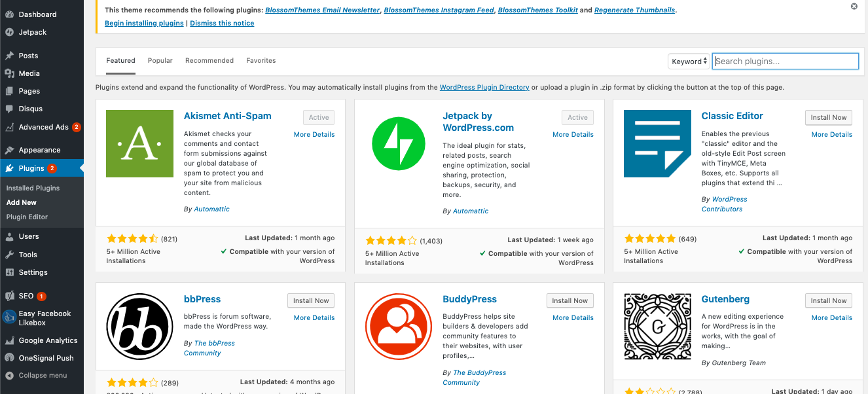
Task: Click the Posts pin icon
Action: (x=9, y=56)
